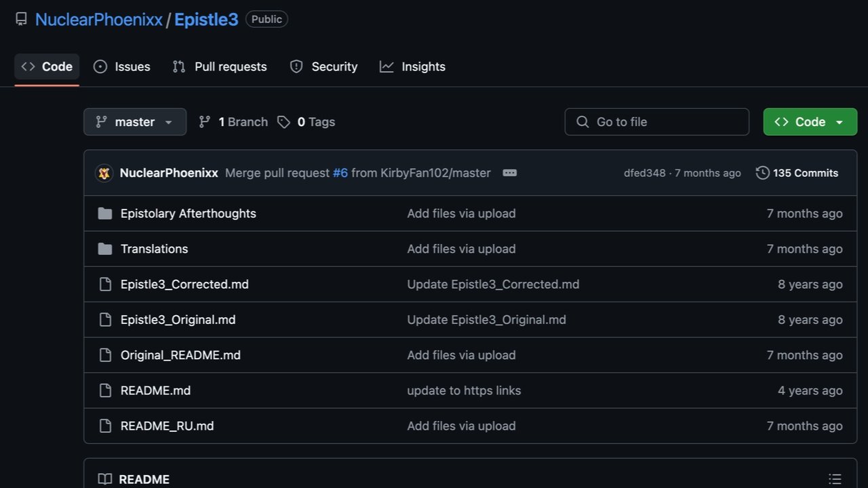Image resolution: width=868 pixels, height=488 pixels.
Task: Click file icon beside Epistle3_Corrected.md
Action: [105, 284]
